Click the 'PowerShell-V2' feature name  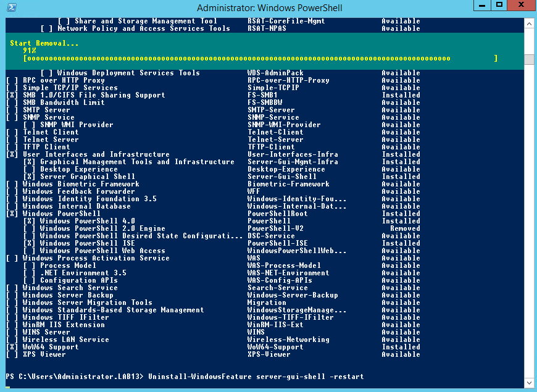275,228
